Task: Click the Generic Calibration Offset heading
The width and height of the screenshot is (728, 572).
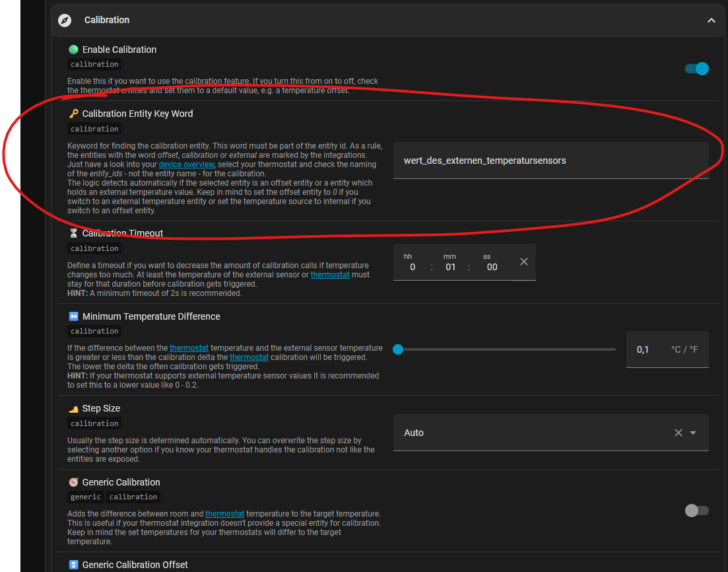Action: click(135, 565)
